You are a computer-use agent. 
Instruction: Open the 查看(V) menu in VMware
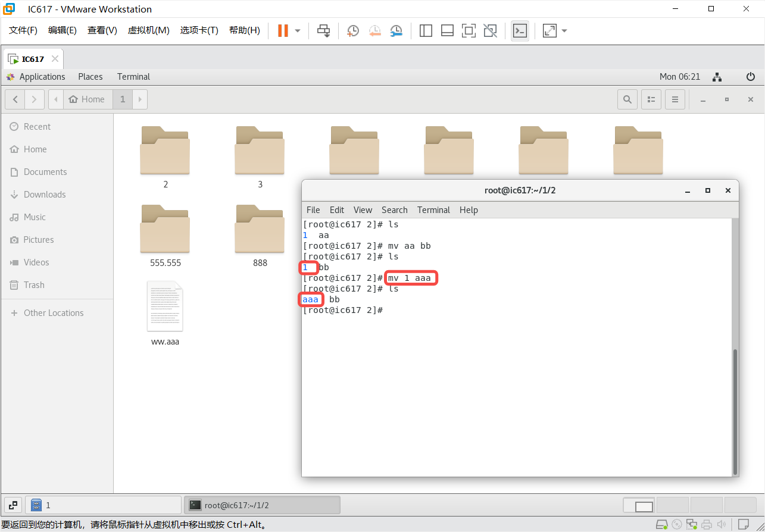(x=102, y=30)
